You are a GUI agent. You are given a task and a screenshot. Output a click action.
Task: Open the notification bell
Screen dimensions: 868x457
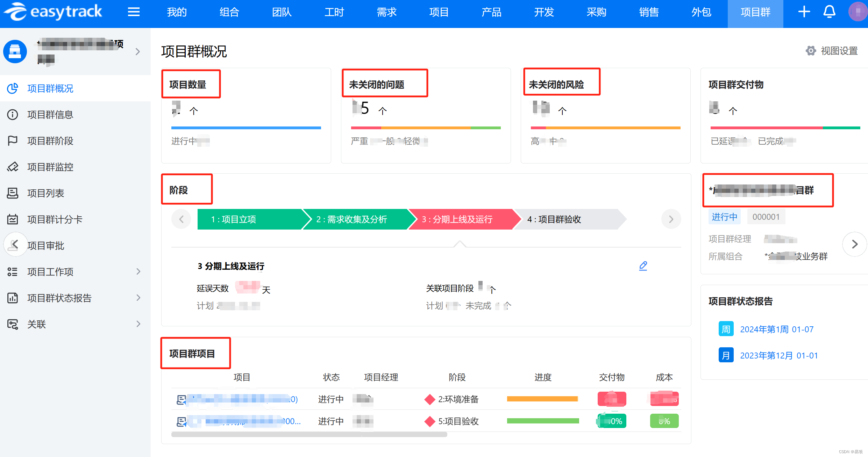829,12
